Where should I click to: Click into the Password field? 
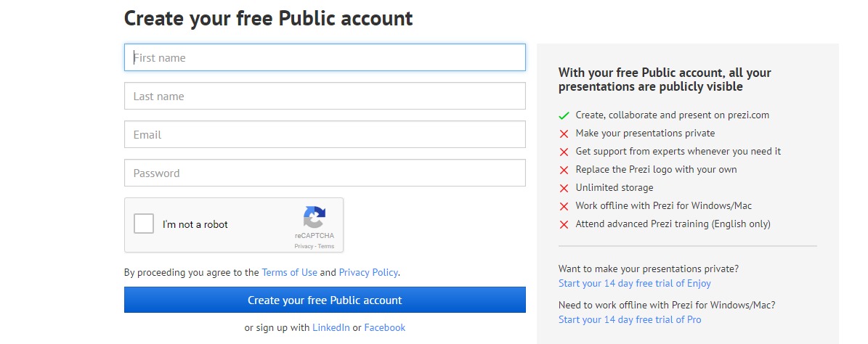325,173
